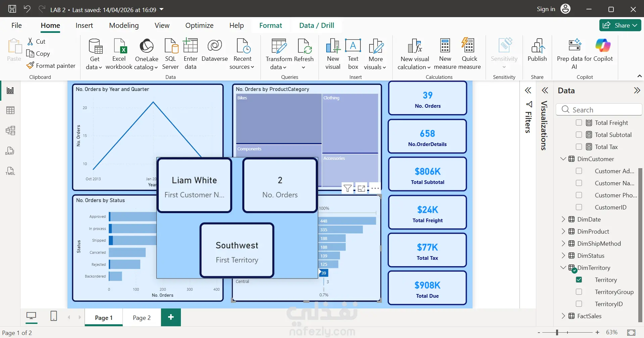This screenshot has width=644, height=338.
Task: Switch to Model view in sidebar
Action: [10, 130]
